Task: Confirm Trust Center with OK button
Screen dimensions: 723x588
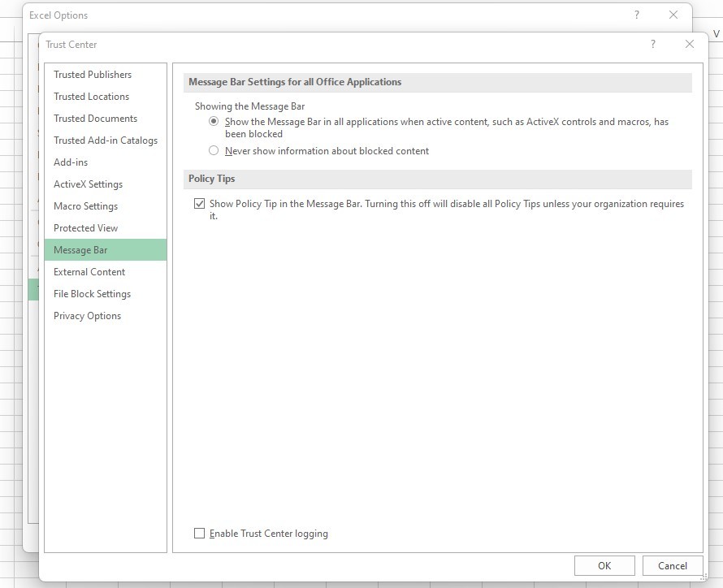Action: (604, 566)
